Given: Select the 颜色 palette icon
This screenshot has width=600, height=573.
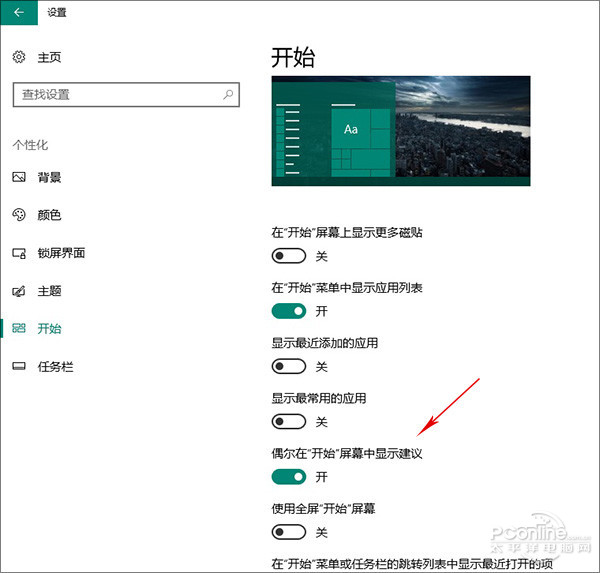Looking at the screenshot, I should click(x=19, y=215).
